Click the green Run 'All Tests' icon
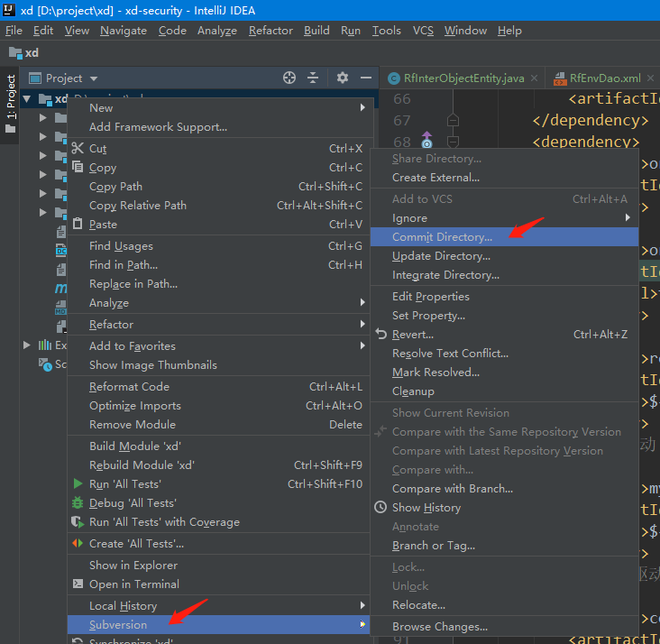The width and height of the screenshot is (660, 644). [78, 483]
